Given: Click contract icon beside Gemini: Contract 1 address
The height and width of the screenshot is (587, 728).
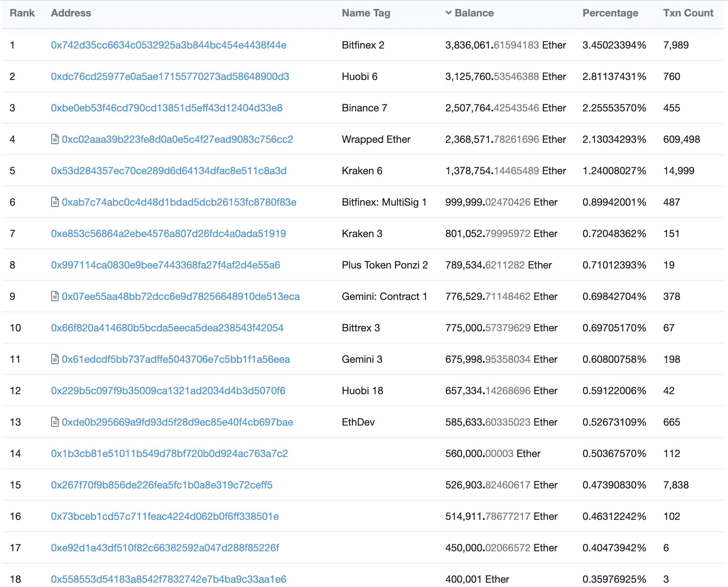Looking at the screenshot, I should [55, 296].
